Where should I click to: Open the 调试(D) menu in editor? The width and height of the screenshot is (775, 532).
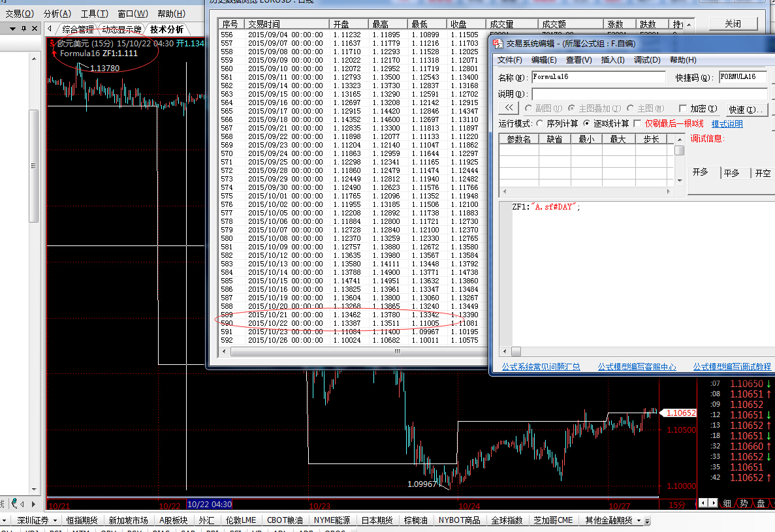click(647, 60)
